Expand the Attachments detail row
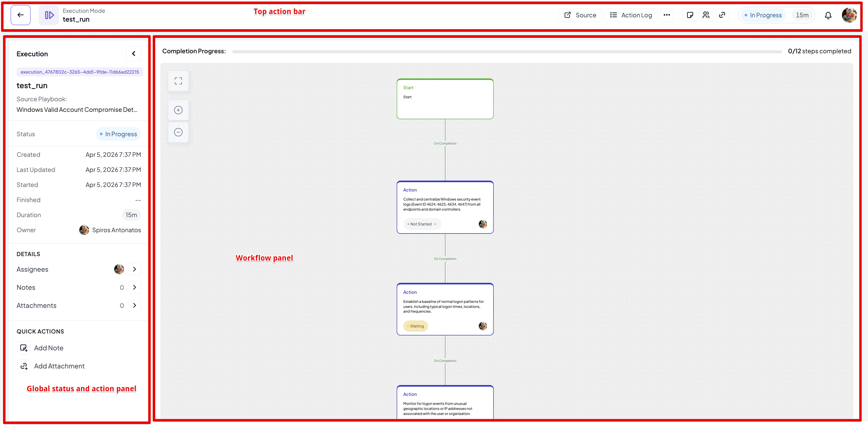The height and width of the screenshot is (425, 868). pos(135,305)
